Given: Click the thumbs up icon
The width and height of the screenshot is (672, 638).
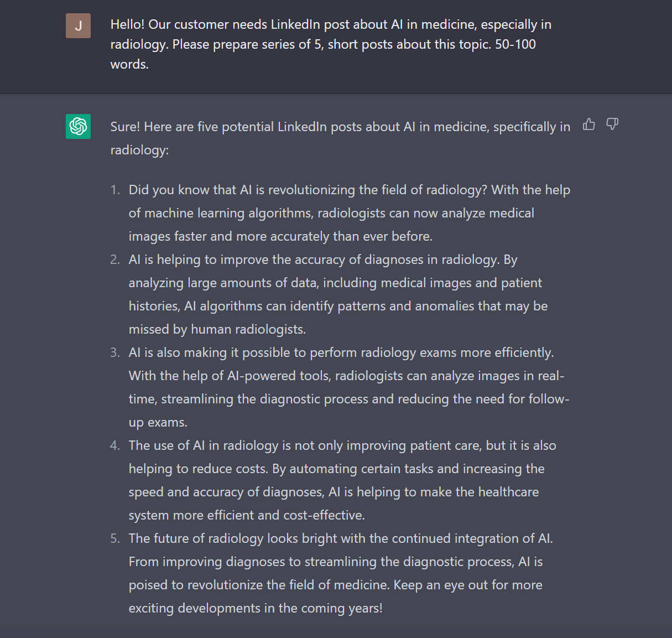Looking at the screenshot, I should click(589, 125).
